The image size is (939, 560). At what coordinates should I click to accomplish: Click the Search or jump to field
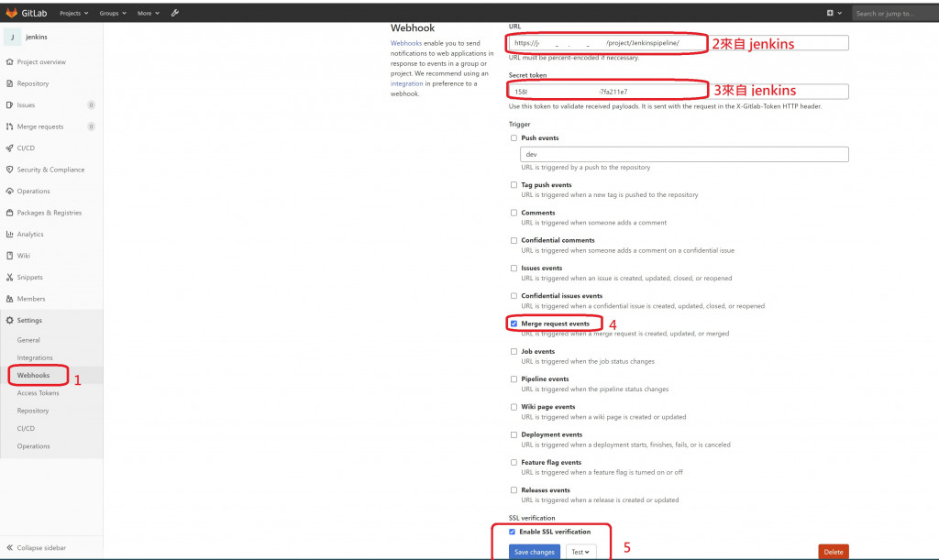(x=895, y=13)
